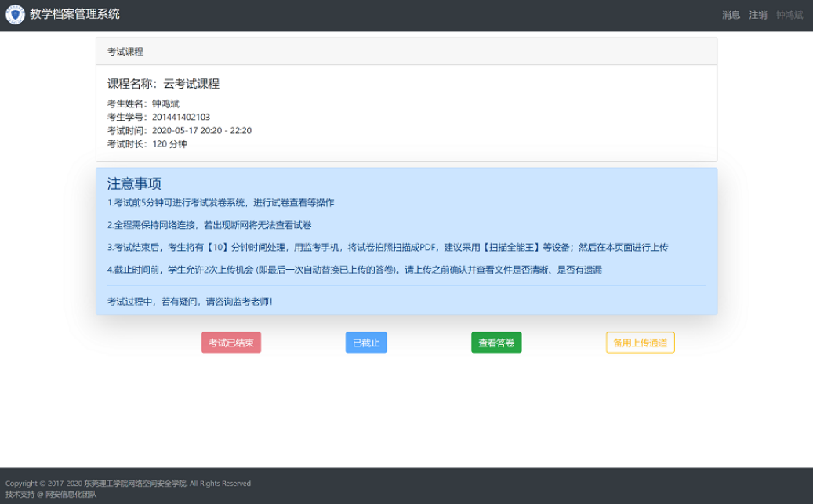The width and height of the screenshot is (813, 504).
Task: Click the school shield logo icon
Action: pos(15,13)
